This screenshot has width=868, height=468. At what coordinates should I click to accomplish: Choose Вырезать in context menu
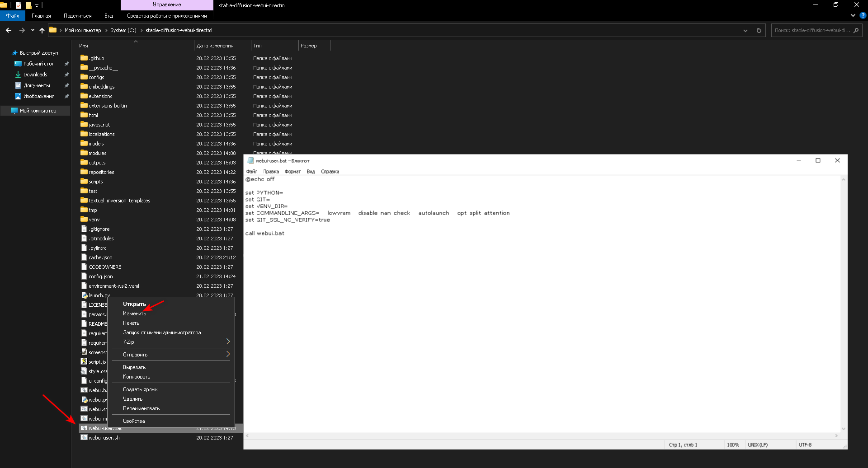(x=171, y=367)
